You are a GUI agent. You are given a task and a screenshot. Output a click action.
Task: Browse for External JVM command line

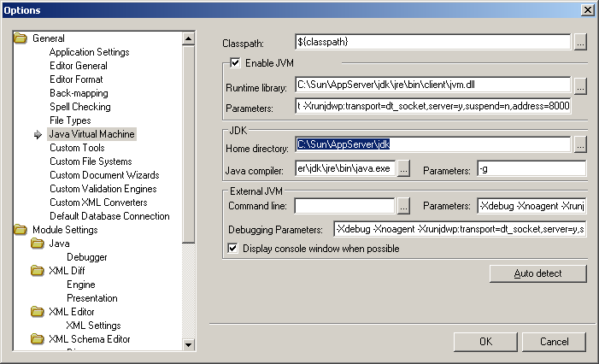click(403, 206)
